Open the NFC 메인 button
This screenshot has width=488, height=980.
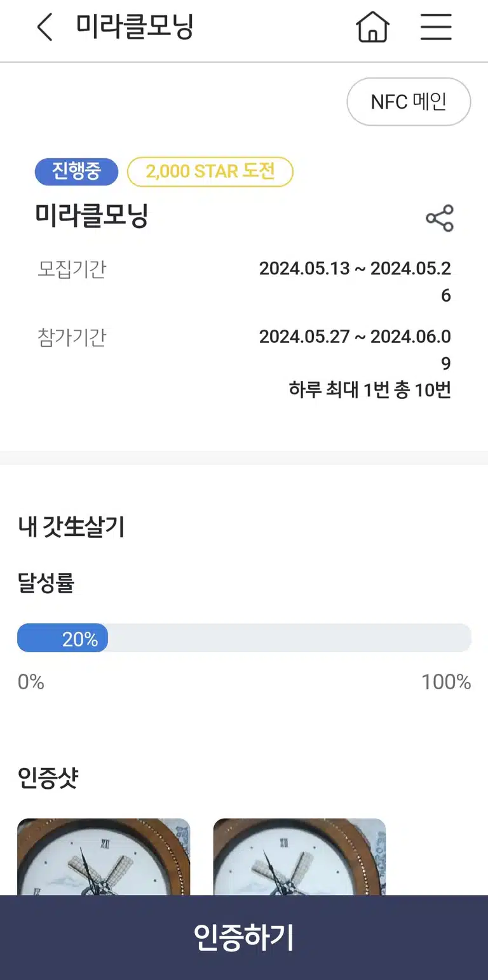(409, 102)
